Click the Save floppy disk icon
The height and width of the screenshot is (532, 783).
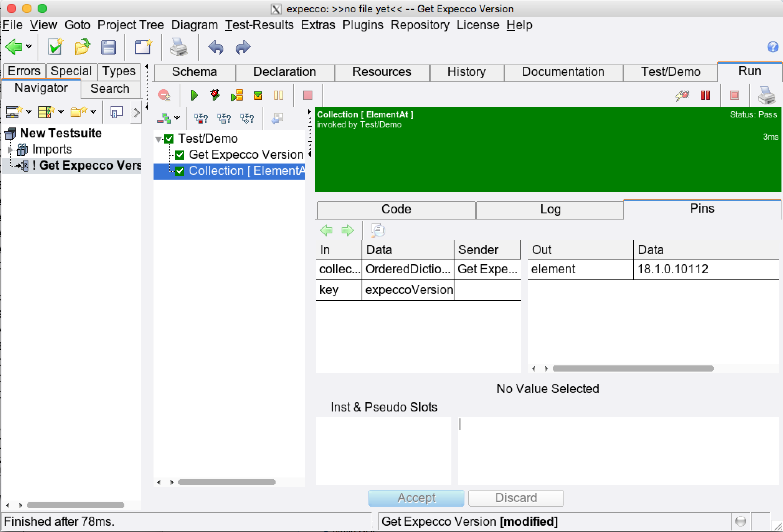pyautogui.click(x=108, y=47)
